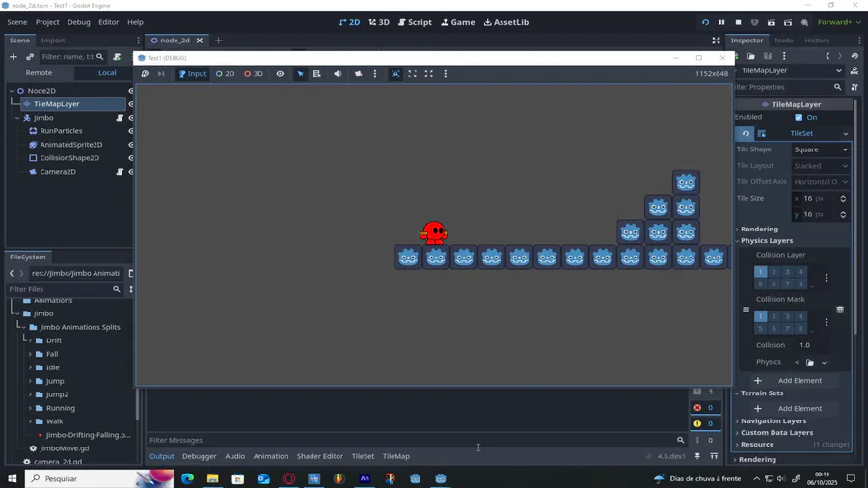Screen dimensions: 868x488
Task: Go to previous object in Inspector history
Action: tap(827, 56)
